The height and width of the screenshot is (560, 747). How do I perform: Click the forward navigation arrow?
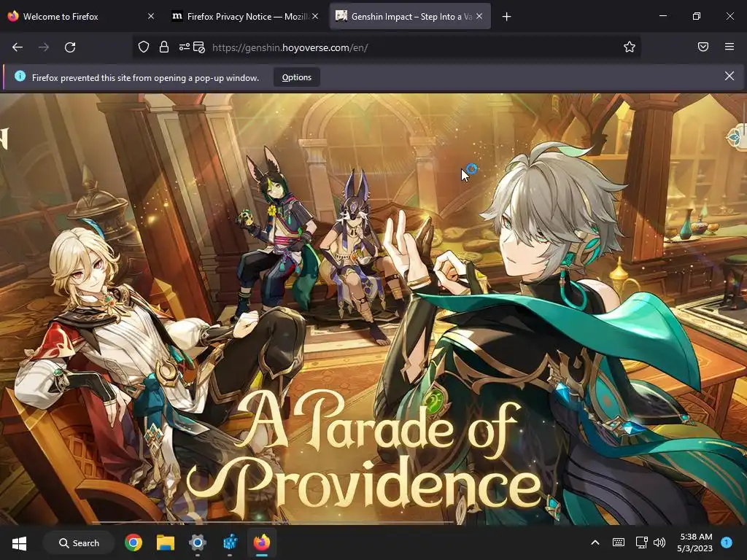tap(44, 47)
